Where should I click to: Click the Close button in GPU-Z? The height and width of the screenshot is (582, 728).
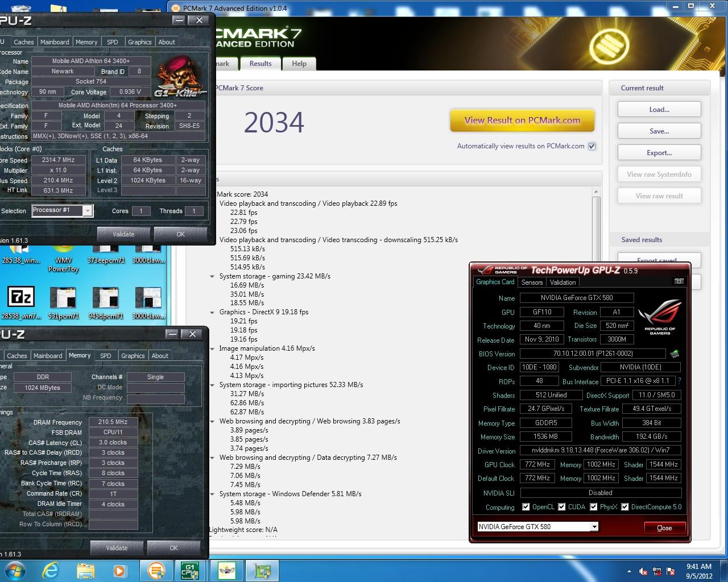coord(664,528)
